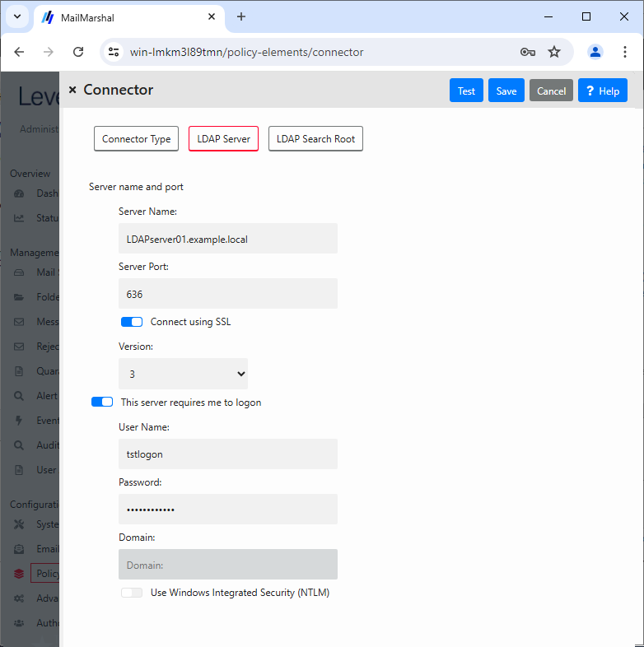The width and height of the screenshot is (644, 647).
Task: Click the Folders sidebar icon
Action: click(x=19, y=297)
